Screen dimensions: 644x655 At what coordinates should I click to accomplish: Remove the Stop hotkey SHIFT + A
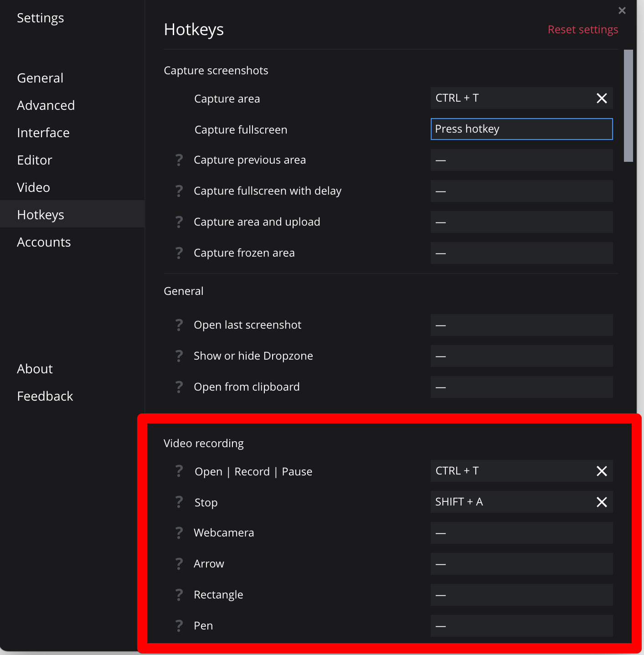602,502
